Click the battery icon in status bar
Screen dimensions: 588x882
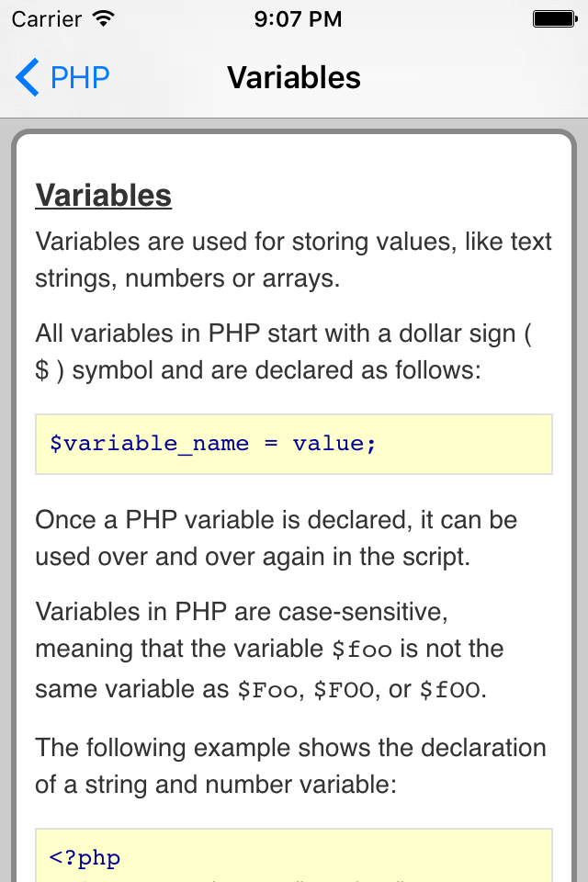coord(554,18)
